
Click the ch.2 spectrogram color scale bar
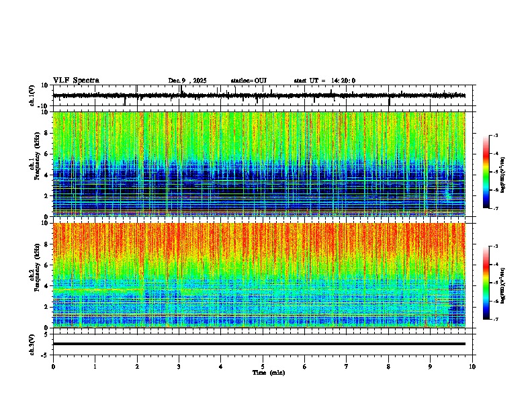(486, 283)
